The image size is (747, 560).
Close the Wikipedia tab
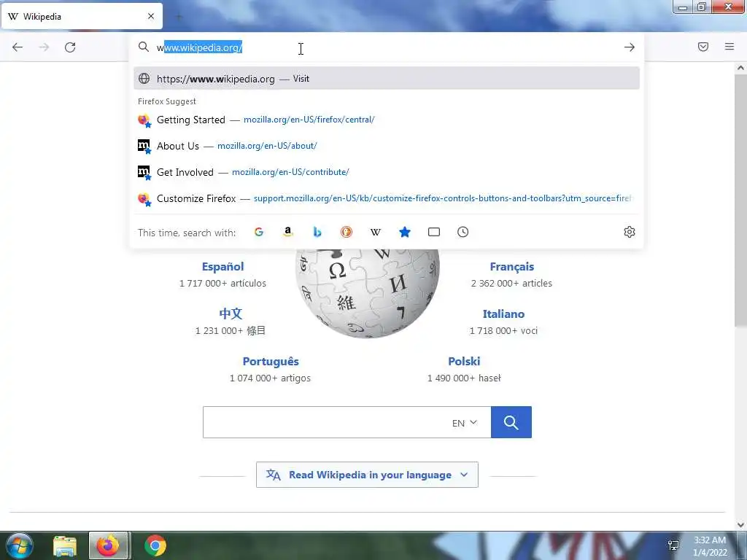[x=151, y=16]
